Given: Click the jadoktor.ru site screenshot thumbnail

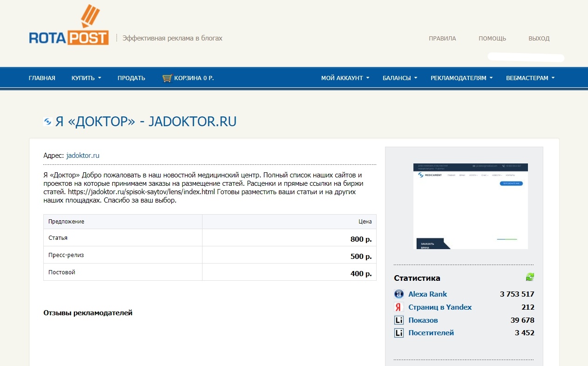Looking at the screenshot, I should pyautogui.click(x=471, y=206).
